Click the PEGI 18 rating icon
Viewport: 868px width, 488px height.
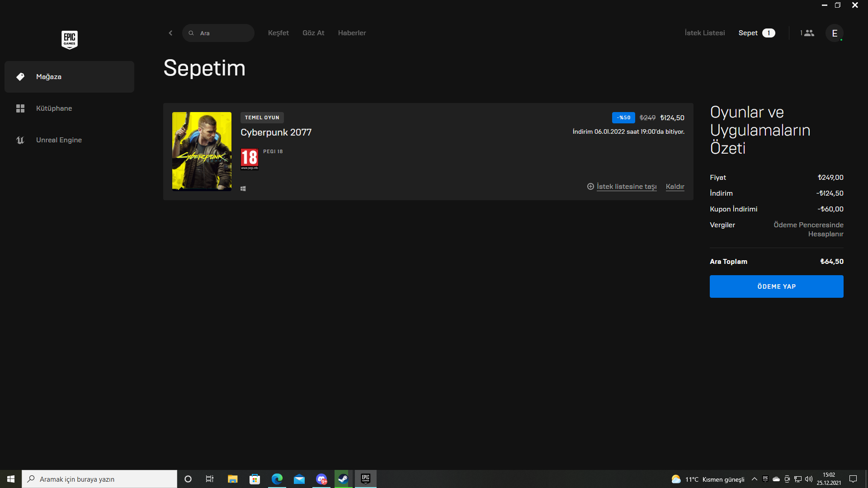click(x=250, y=159)
